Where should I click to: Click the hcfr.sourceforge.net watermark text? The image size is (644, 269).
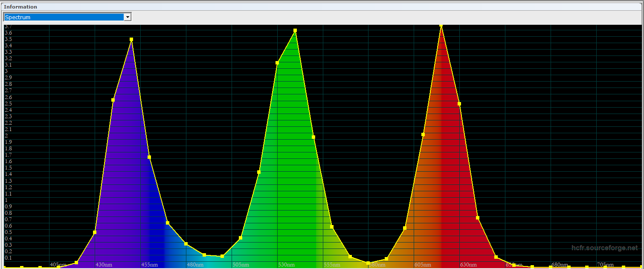604,248
